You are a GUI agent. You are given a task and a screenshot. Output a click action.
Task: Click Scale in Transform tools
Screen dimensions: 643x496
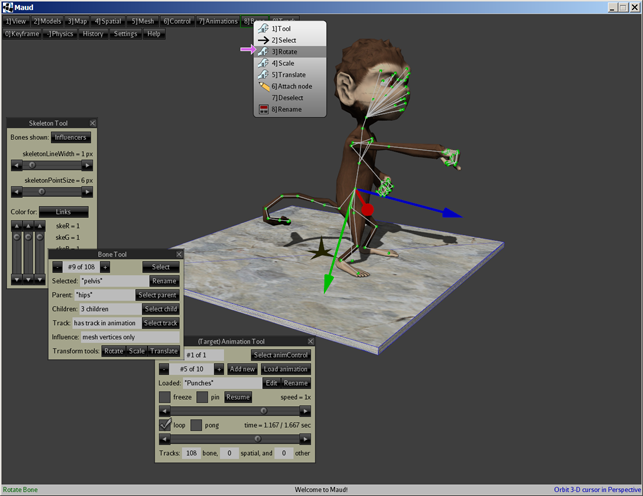(137, 351)
